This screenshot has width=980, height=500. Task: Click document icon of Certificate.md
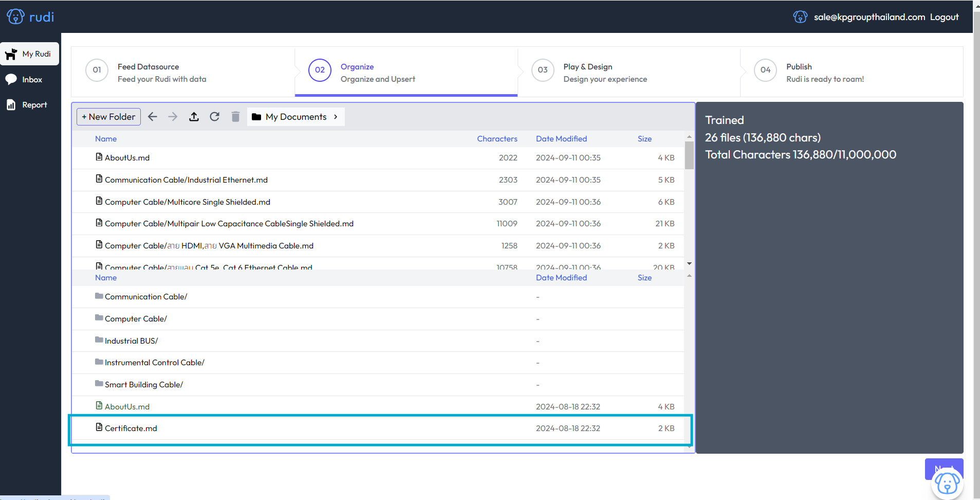[99, 427]
